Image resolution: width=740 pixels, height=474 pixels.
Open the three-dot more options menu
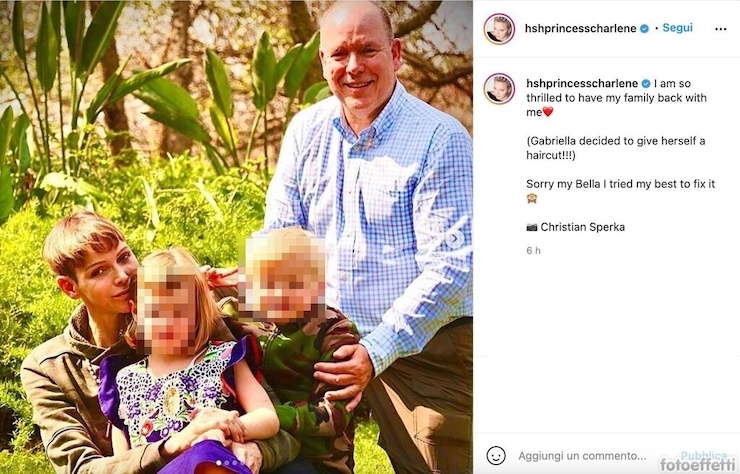pyautogui.click(x=720, y=29)
